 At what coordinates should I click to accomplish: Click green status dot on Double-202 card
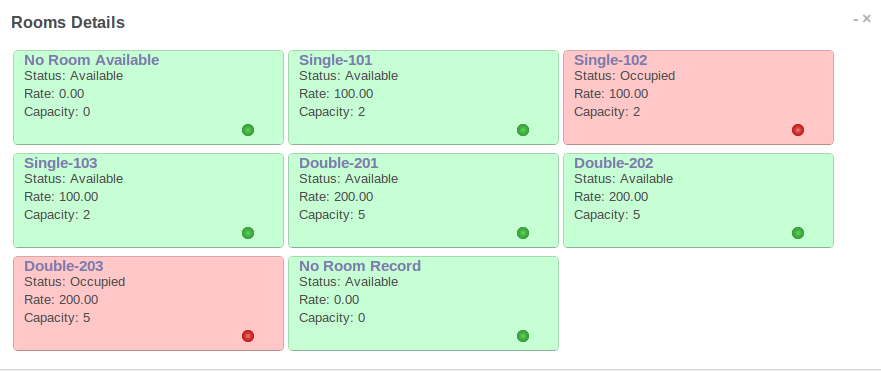798,233
